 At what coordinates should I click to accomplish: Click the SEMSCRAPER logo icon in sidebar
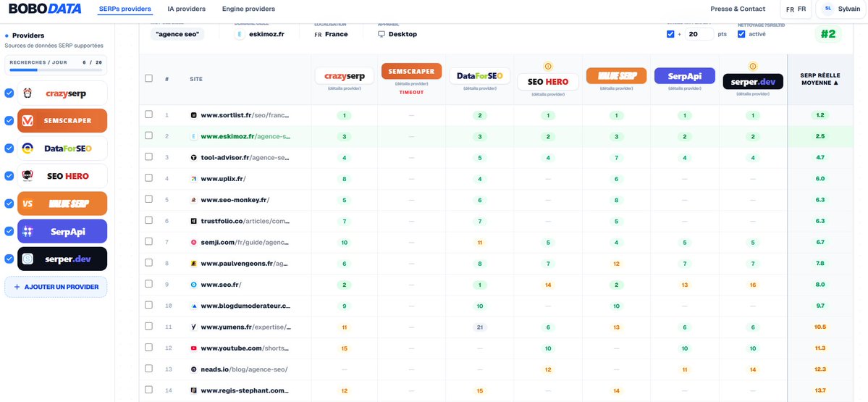click(28, 121)
